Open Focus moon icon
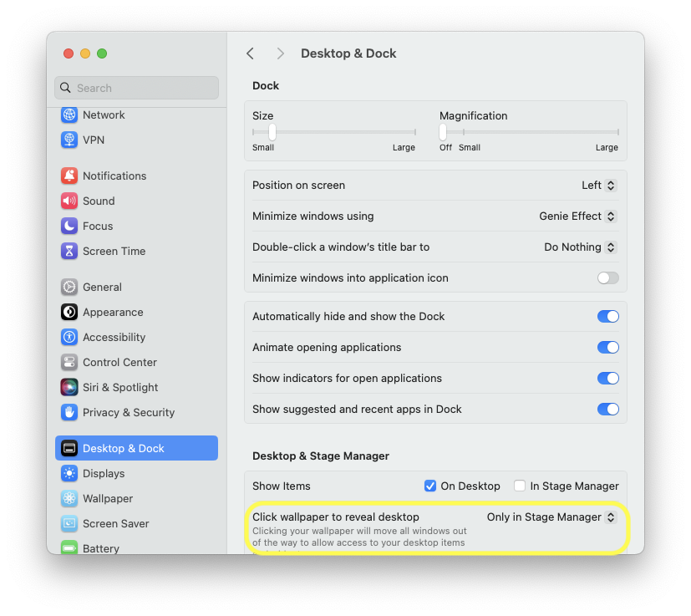 69,227
